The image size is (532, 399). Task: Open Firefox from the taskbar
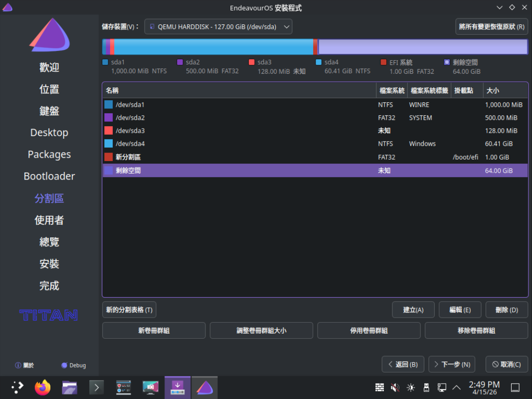click(43, 387)
